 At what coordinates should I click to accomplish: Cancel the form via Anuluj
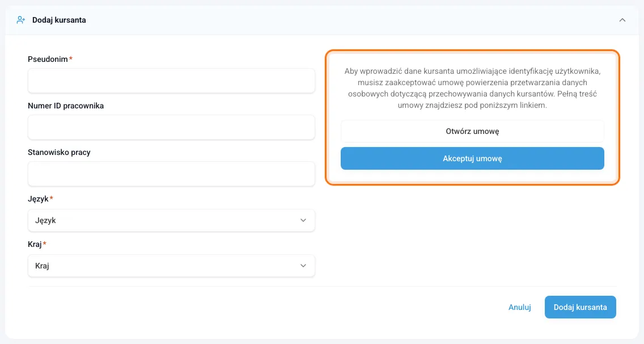pyautogui.click(x=519, y=307)
